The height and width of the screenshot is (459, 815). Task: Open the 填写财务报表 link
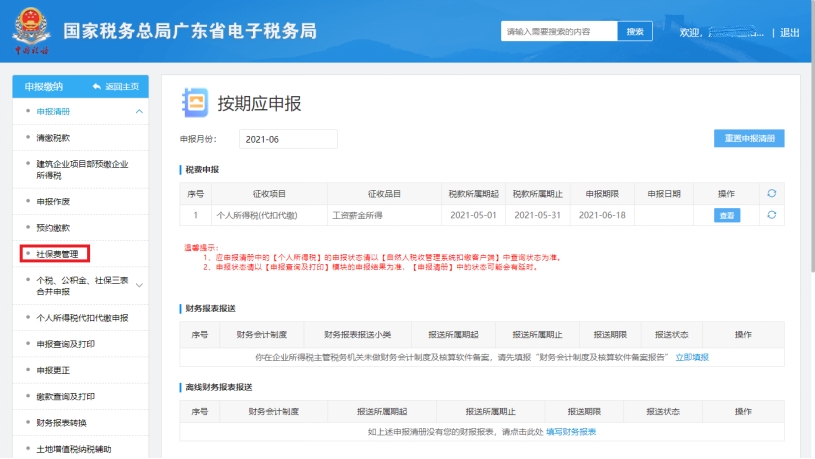pos(573,432)
